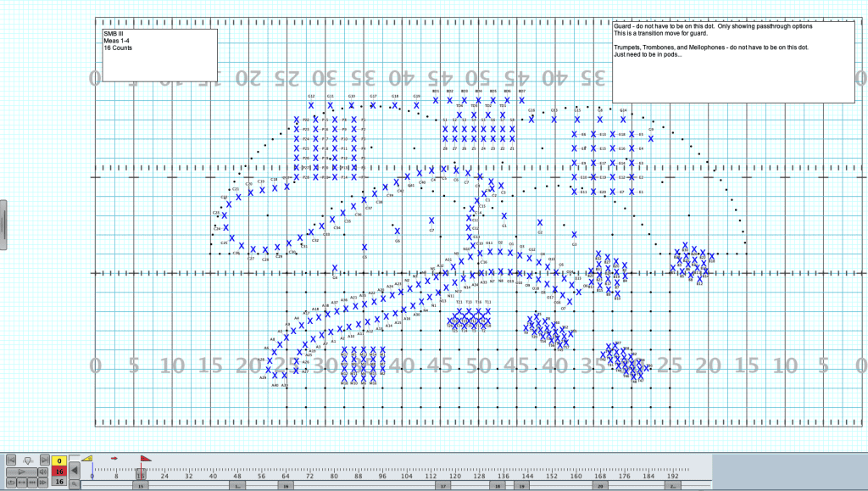Select page tab 15 on timeline
The width and height of the screenshot is (868, 491).
141,487
